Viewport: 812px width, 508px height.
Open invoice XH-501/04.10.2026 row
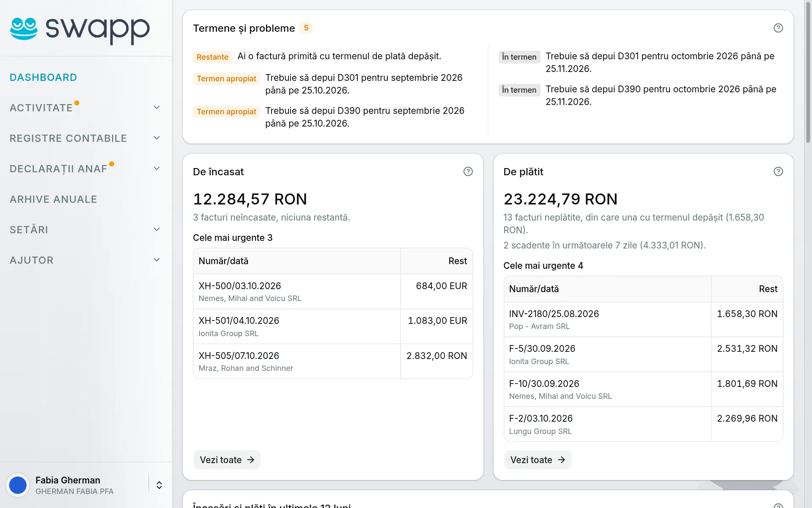(x=333, y=326)
